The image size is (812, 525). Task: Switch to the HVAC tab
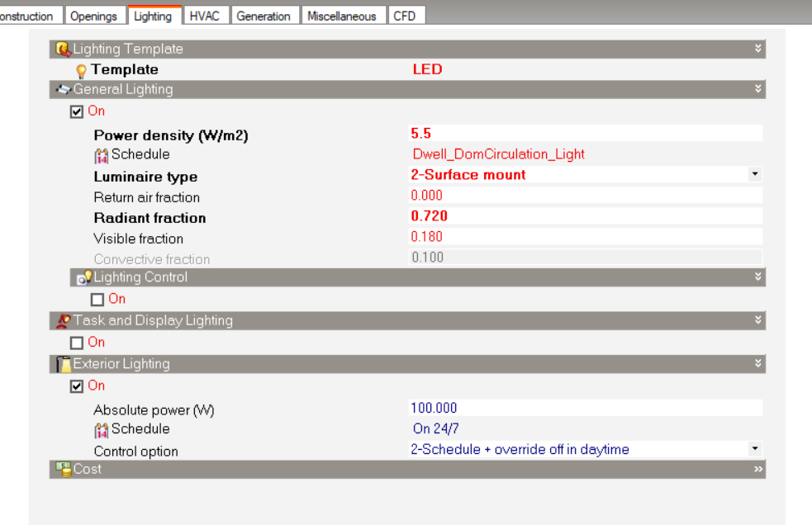(x=205, y=16)
